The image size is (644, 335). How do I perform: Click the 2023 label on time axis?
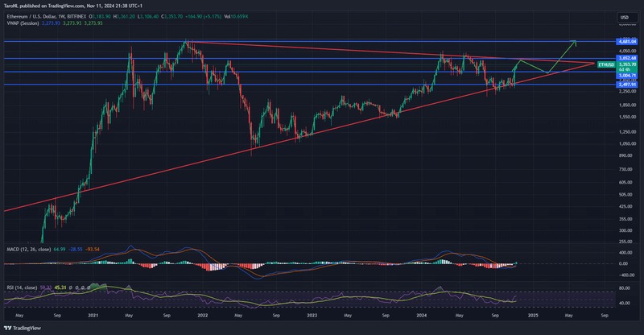tap(312, 316)
